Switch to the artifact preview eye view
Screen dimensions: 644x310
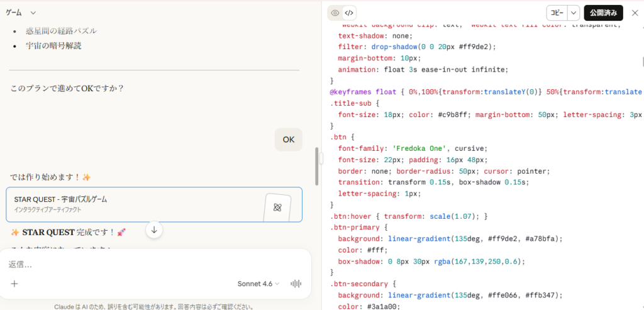(335, 13)
